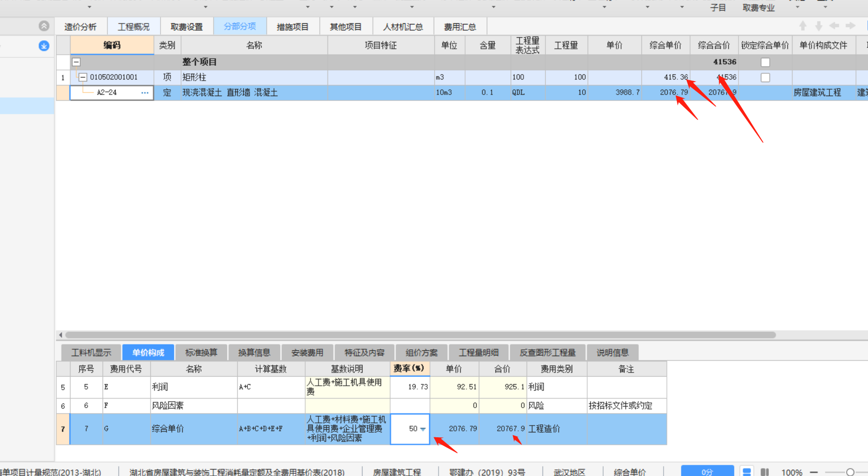Select the 分部分项 tab
The height and width of the screenshot is (476, 868).
[x=240, y=27]
